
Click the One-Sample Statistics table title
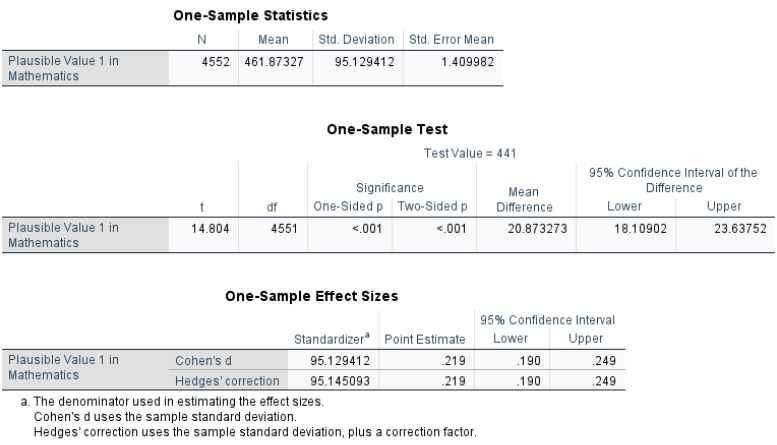pos(250,16)
